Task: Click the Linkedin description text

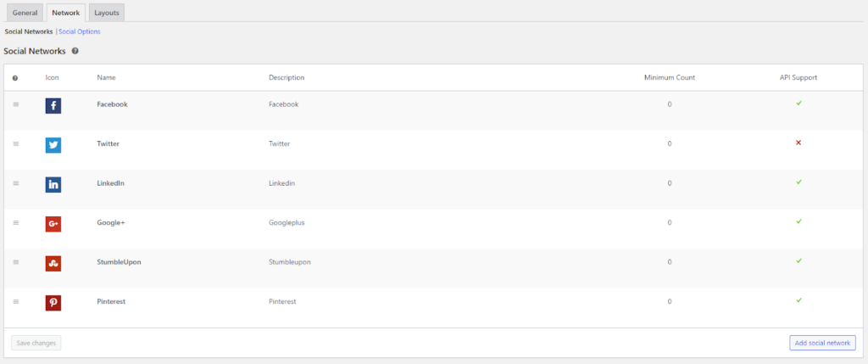Action: pos(281,182)
